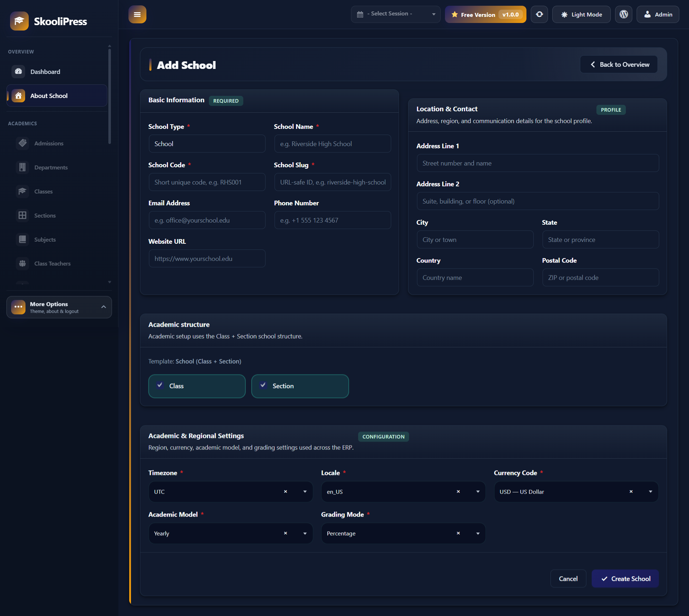Expand the Timezone dropdown arrow

305,491
